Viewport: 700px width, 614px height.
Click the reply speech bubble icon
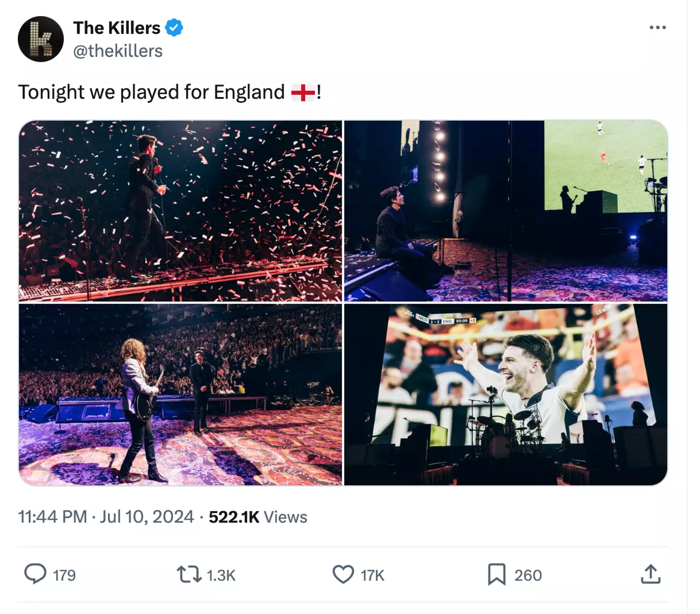point(35,574)
